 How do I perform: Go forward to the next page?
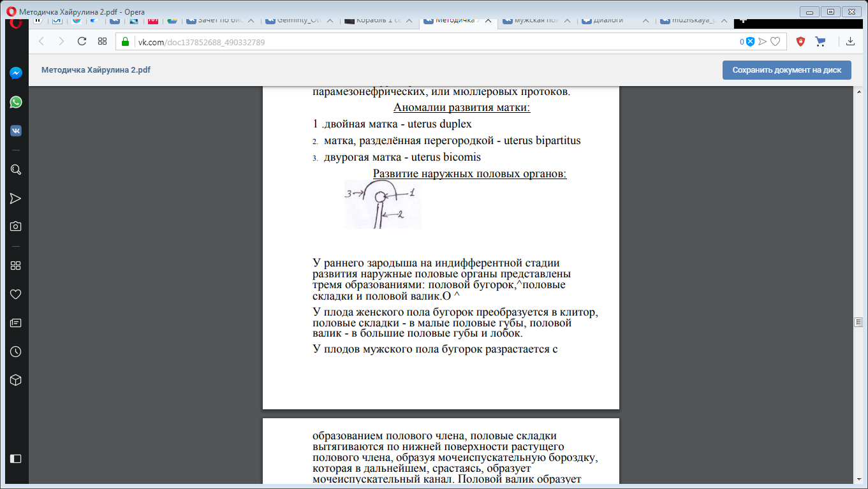61,41
